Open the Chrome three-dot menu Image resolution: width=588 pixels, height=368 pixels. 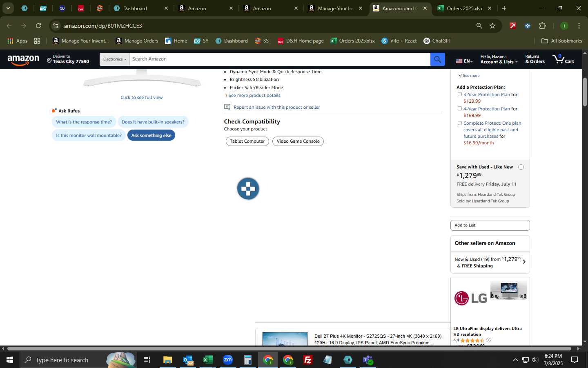coord(579,26)
